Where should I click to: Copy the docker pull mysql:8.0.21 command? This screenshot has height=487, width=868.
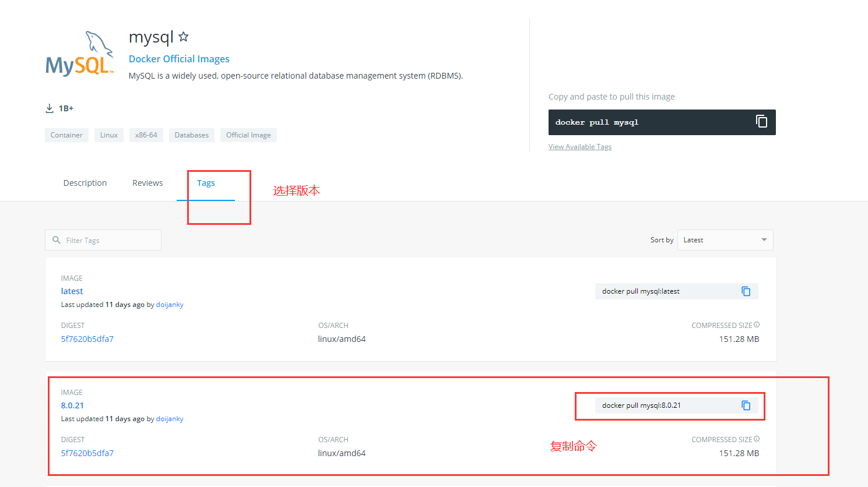click(x=746, y=405)
